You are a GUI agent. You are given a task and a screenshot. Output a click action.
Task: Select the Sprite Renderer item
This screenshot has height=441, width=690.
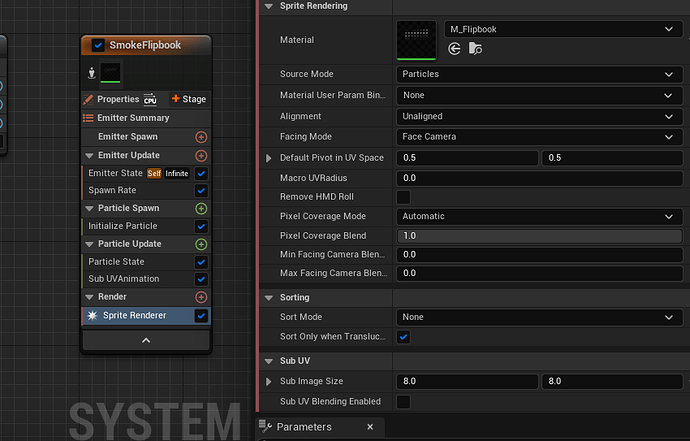click(135, 316)
